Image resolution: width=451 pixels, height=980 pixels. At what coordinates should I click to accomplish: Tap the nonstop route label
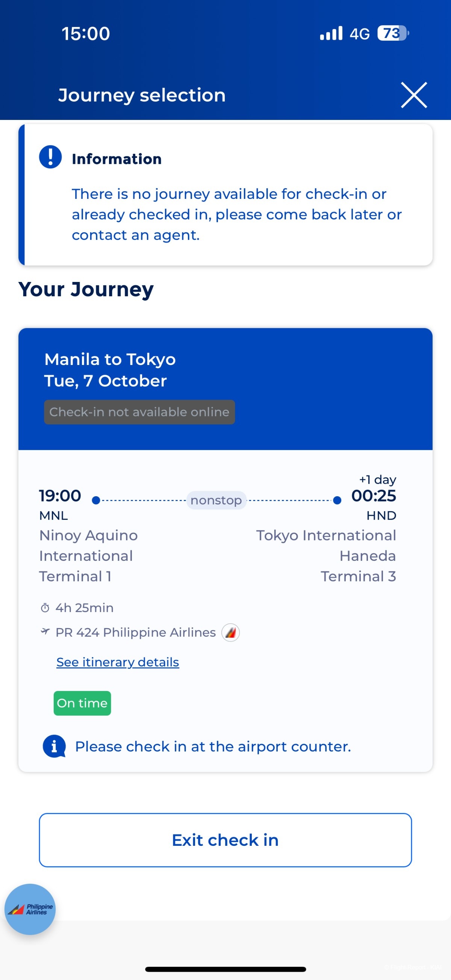216,500
